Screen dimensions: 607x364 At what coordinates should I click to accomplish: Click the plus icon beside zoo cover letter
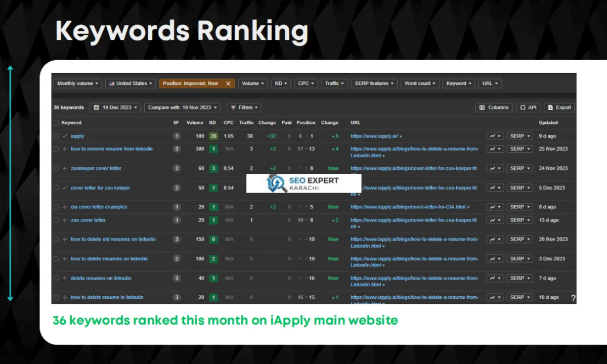coord(65,220)
